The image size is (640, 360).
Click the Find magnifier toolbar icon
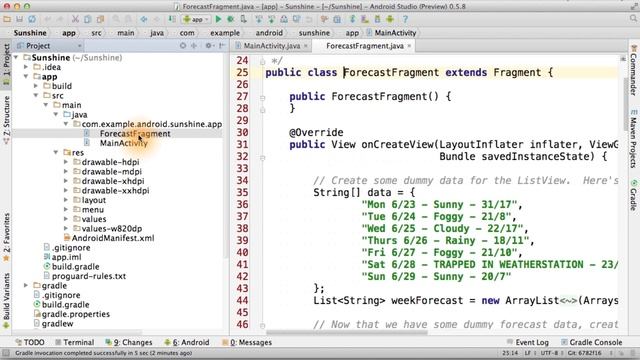116,19
